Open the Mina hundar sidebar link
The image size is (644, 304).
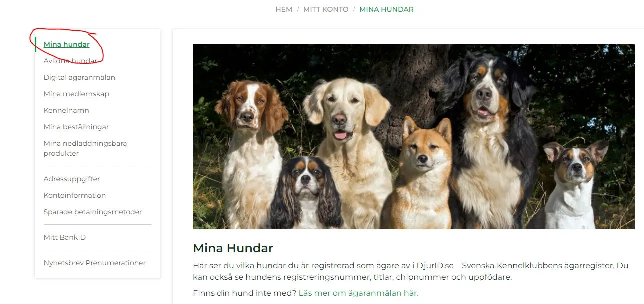tap(66, 44)
